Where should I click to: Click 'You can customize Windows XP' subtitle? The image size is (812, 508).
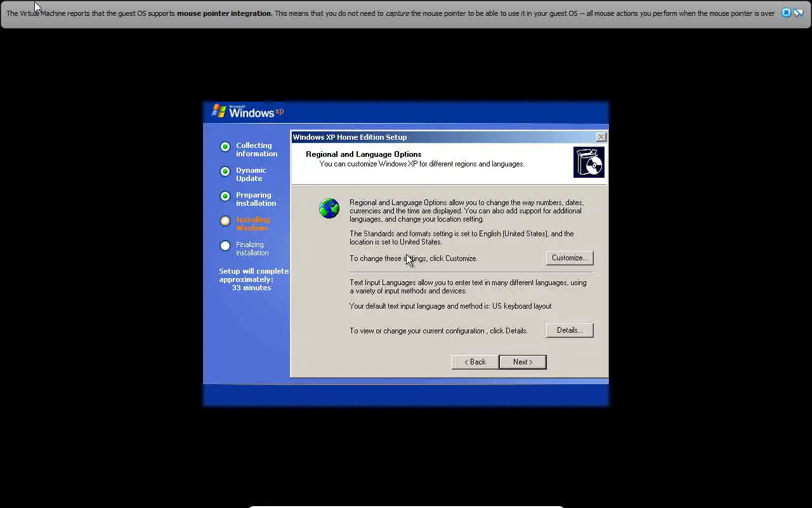pyautogui.click(x=422, y=164)
